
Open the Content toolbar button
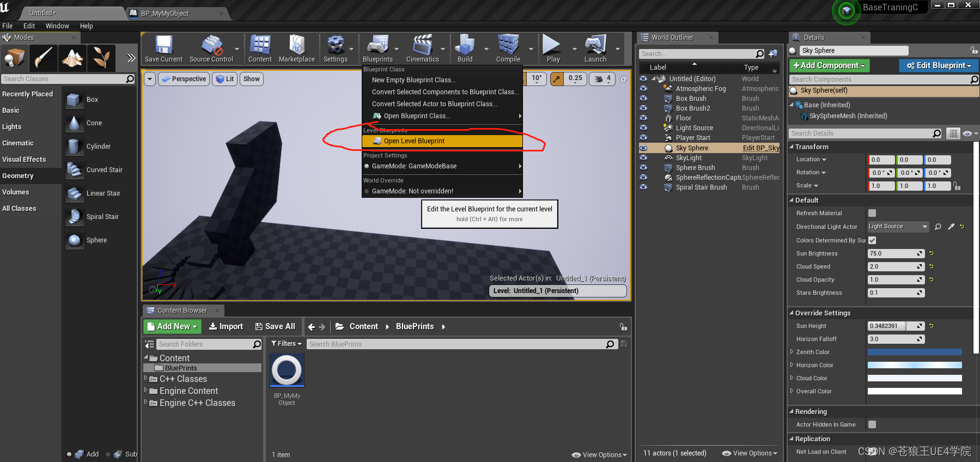(260, 48)
